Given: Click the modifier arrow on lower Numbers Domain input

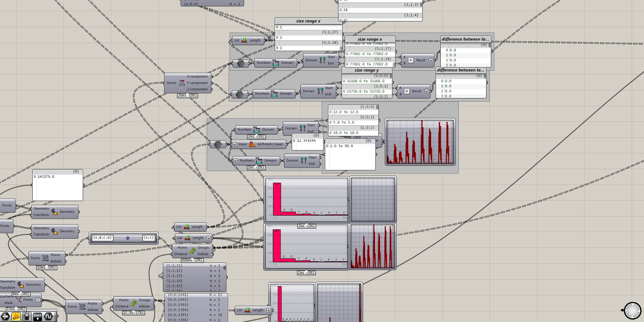Looking at the screenshot, I should (x=236, y=161).
